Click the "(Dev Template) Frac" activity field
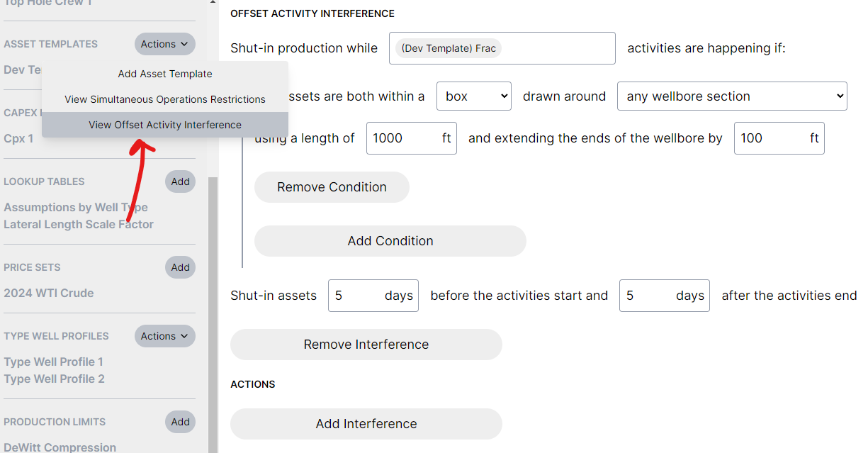 (x=502, y=48)
